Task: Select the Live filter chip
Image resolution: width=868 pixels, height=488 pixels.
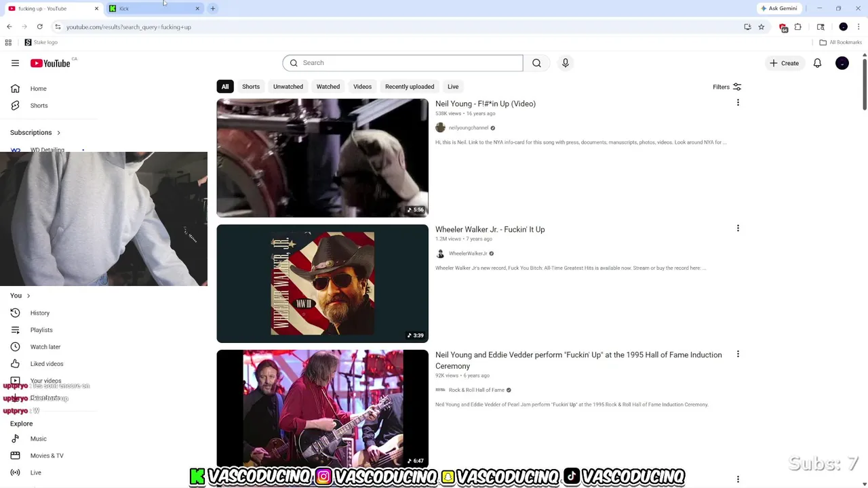Action: click(x=453, y=87)
